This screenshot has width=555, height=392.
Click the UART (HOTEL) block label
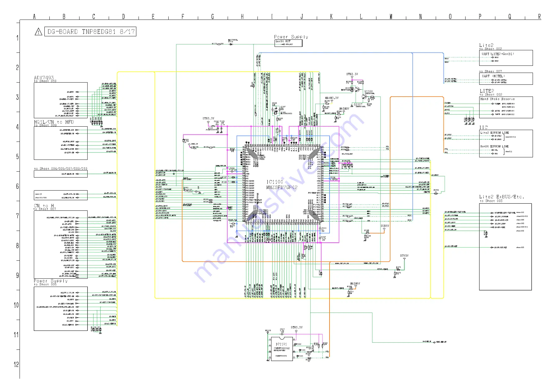click(x=494, y=76)
